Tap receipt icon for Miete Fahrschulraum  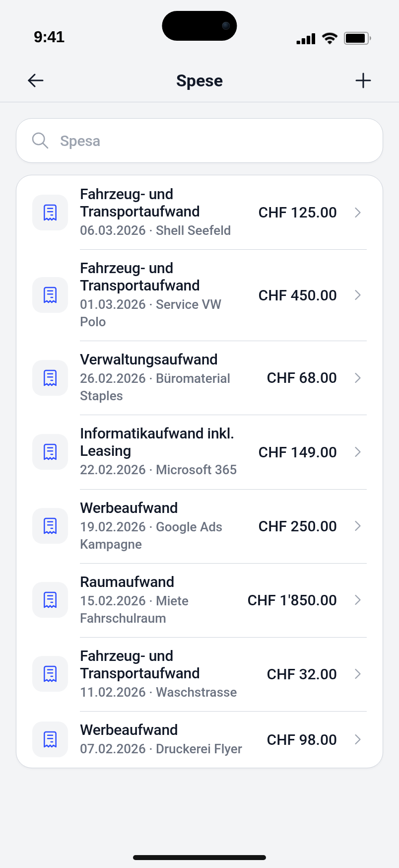coord(50,600)
